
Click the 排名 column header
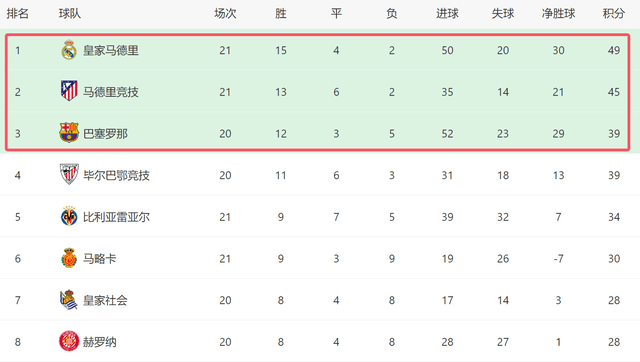click(18, 14)
